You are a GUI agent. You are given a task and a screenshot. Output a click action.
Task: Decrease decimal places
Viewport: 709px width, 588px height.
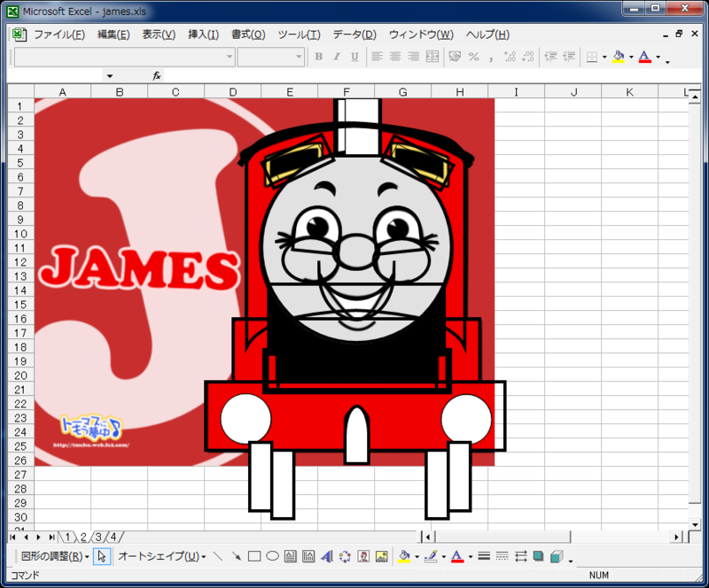pyautogui.click(x=527, y=57)
